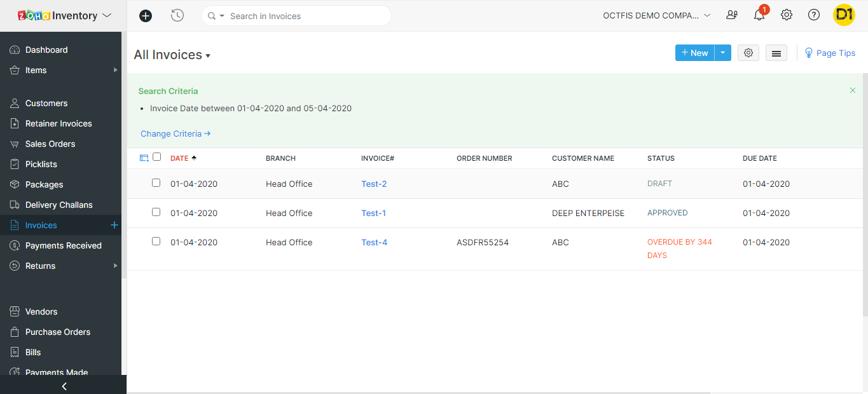Open Customers in the sidebar

[46, 103]
